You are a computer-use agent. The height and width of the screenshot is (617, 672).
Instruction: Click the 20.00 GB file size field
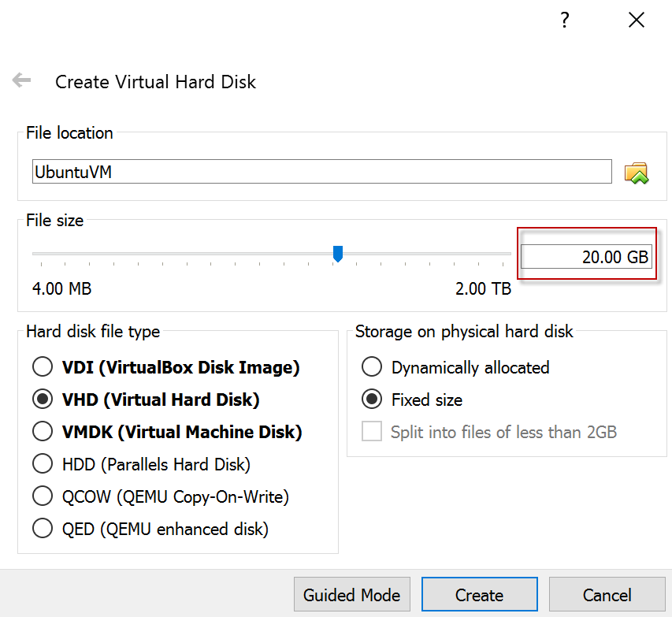[x=586, y=256]
